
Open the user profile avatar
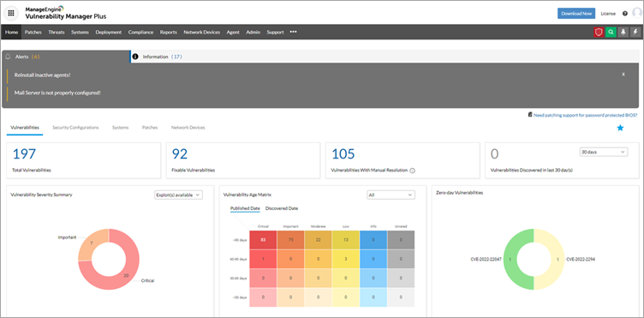[x=638, y=13]
